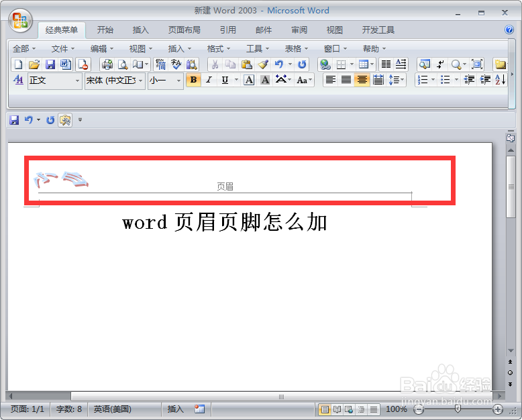Click the Save as Word document icon
Viewport: 522px width, 420px height.
tap(66, 64)
